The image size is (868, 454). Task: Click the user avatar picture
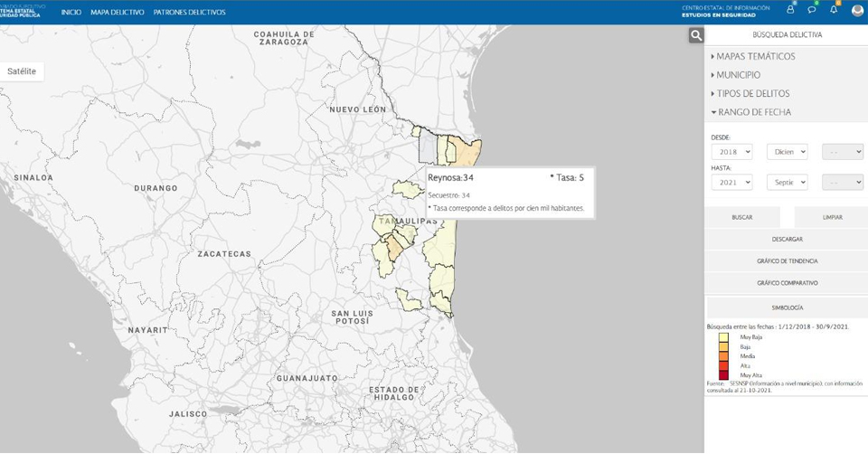point(857,11)
